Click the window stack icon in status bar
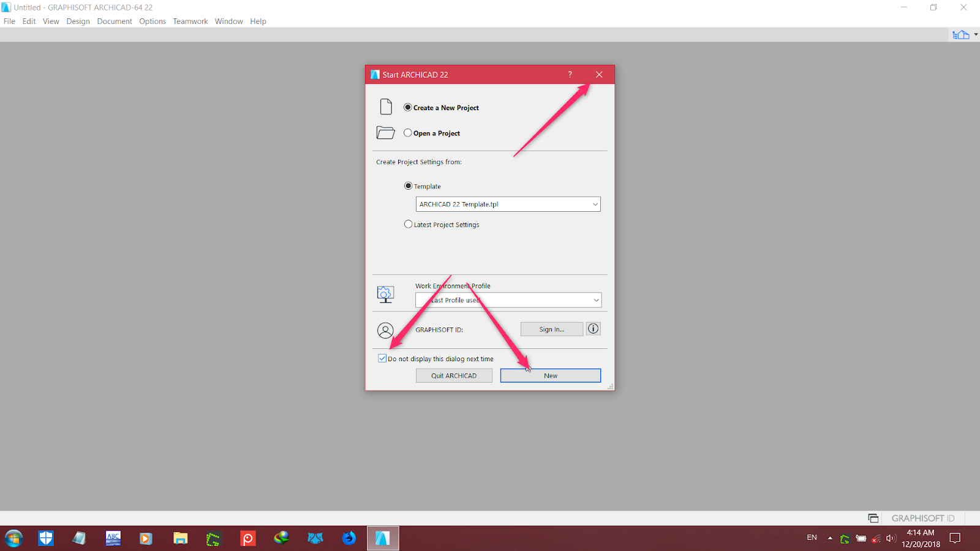The width and height of the screenshot is (980, 551). tap(873, 519)
